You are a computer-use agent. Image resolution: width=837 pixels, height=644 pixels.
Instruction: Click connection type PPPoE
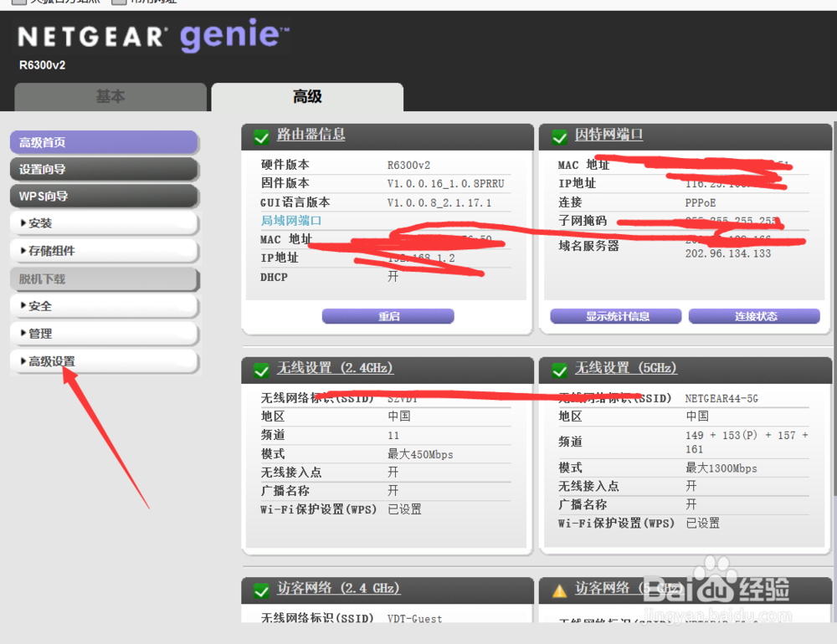point(701,202)
